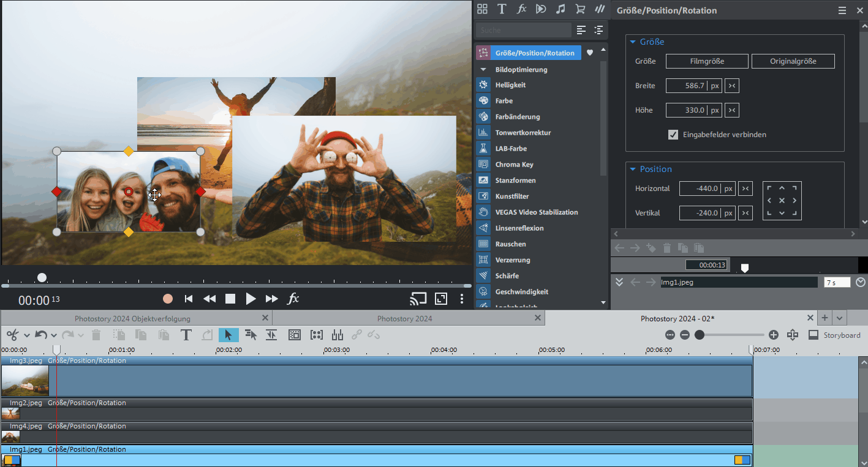
Task: Toggle the Eingabefelder verbinden checkbox
Action: coord(673,135)
